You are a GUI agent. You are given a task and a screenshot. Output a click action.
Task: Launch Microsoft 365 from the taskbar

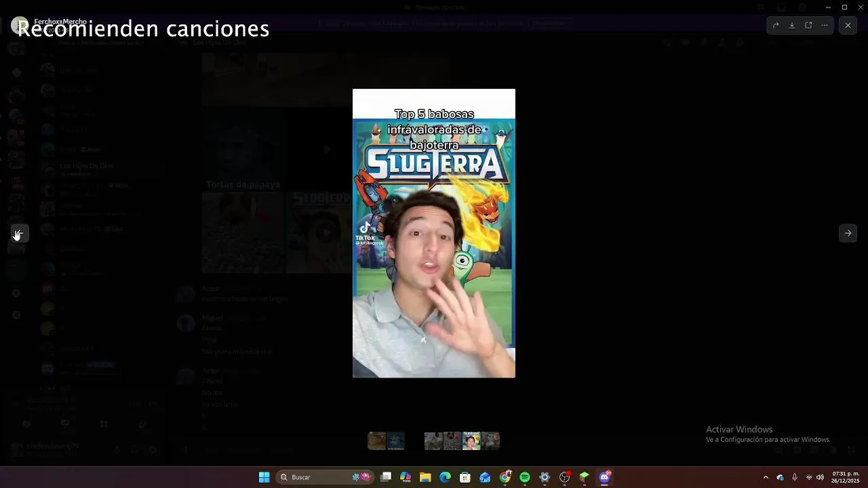pos(406,477)
